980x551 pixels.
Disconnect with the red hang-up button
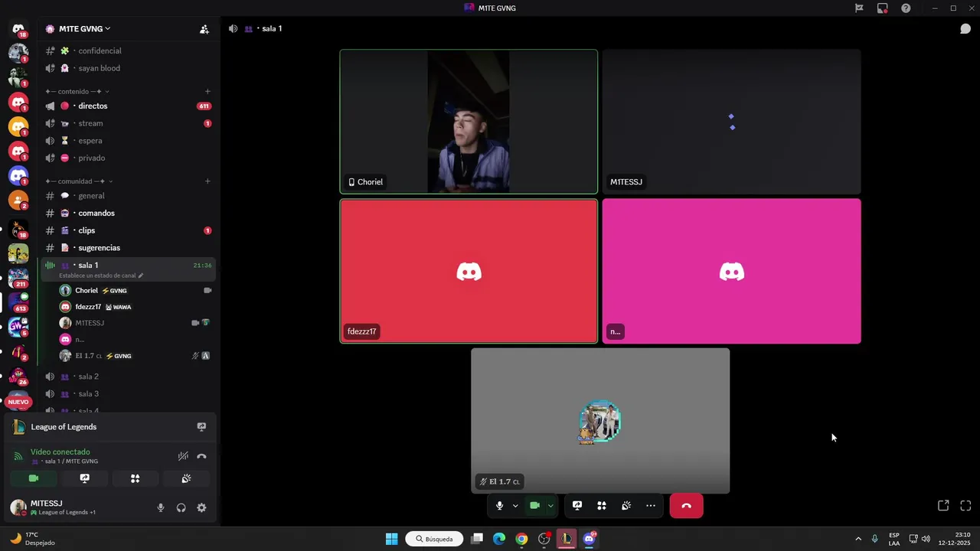point(686,506)
